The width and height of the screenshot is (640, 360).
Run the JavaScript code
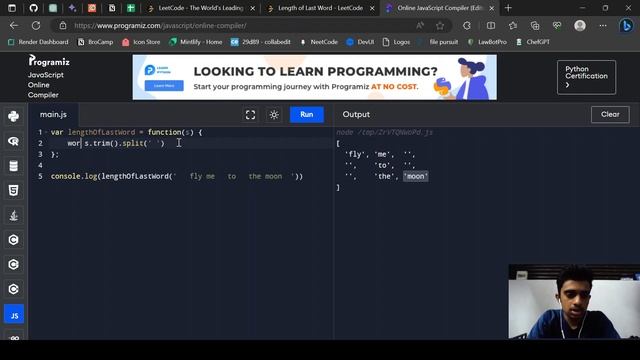[x=307, y=115]
